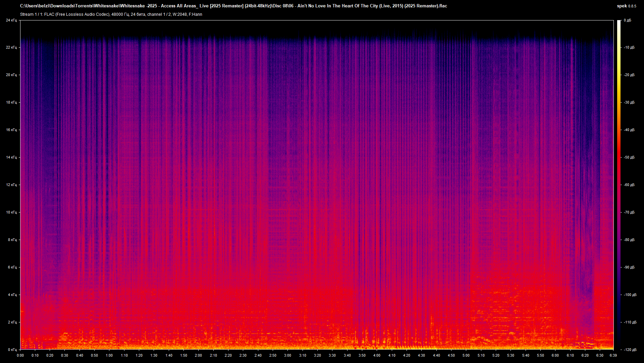
Task: Click the 4:00 time axis marker
Action: (x=377, y=355)
